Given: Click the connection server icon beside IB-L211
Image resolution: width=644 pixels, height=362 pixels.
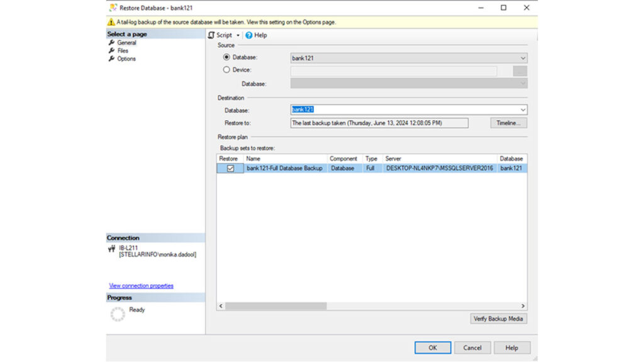Looking at the screenshot, I should click(112, 249).
